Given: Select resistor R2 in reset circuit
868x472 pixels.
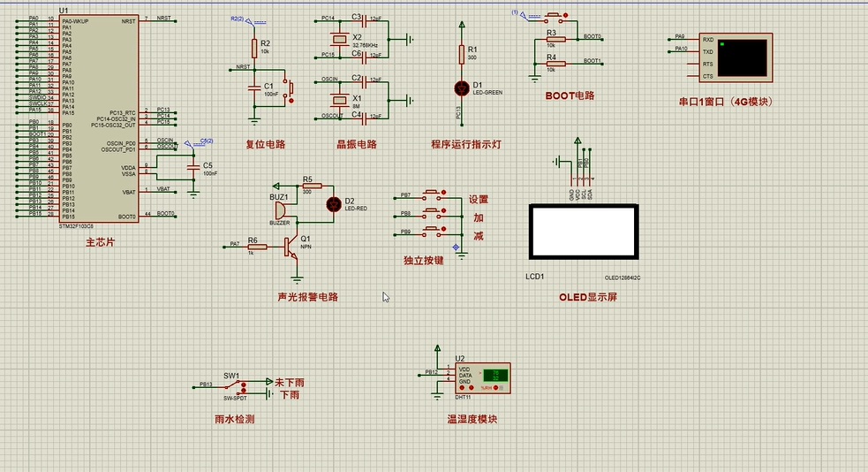Looking at the screenshot, I should 254,47.
